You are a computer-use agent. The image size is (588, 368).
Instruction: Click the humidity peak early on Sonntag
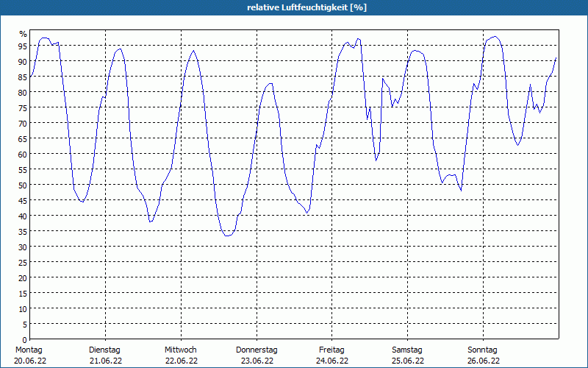pyautogui.click(x=495, y=36)
